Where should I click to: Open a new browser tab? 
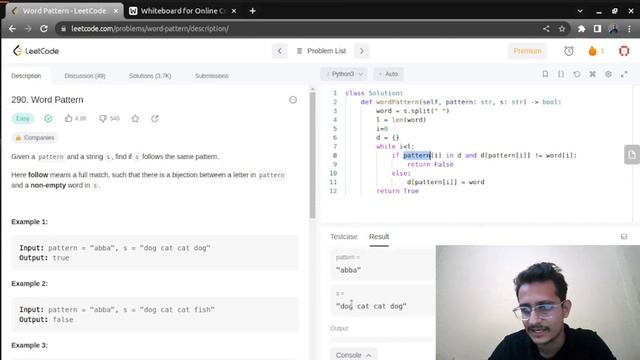(x=253, y=11)
